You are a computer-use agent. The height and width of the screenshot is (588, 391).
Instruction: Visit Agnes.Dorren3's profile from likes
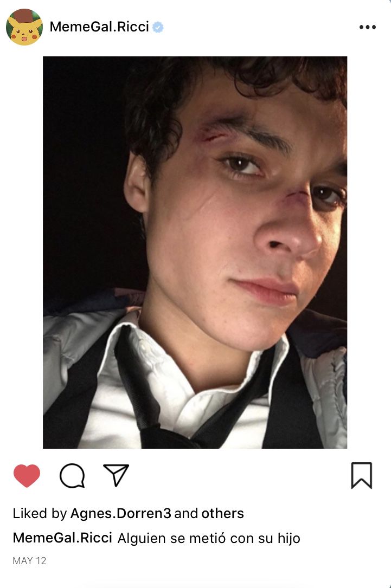pyautogui.click(x=121, y=513)
